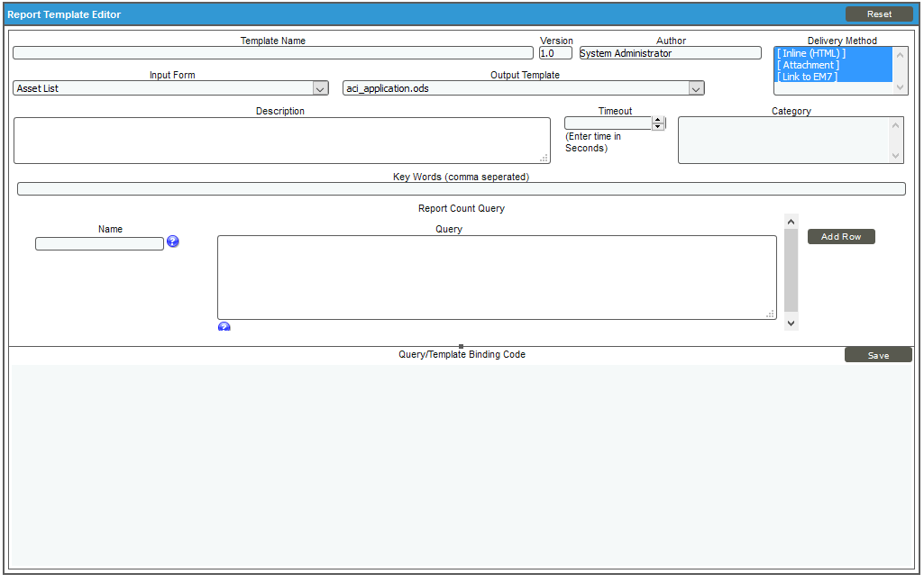Click inside the Template Name field
Viewport: 924px width, 583px height.
(x=270, y=52)
